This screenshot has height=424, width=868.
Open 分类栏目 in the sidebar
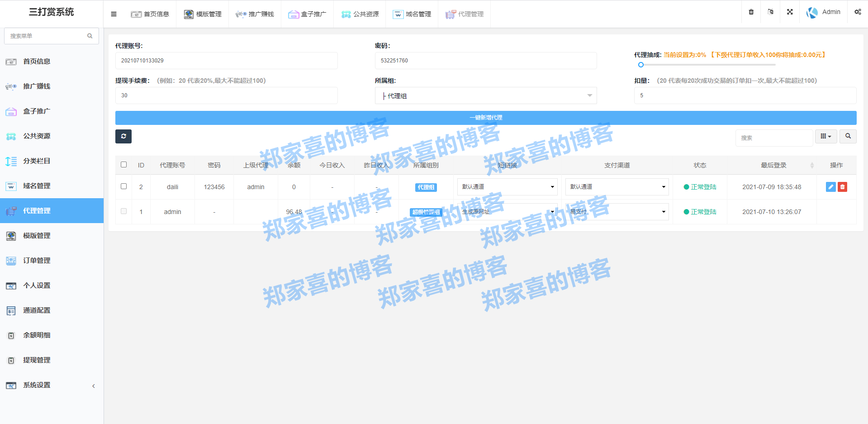tap(52, 161)
